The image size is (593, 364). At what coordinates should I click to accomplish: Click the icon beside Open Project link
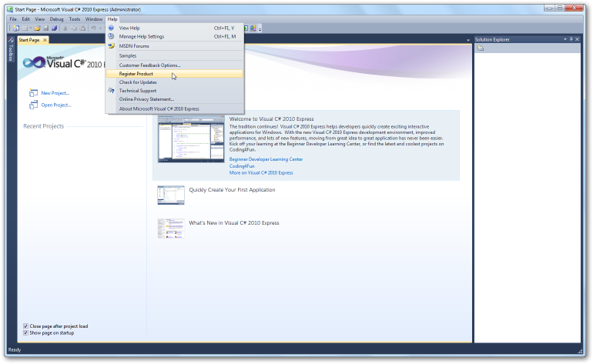point(33,105)
